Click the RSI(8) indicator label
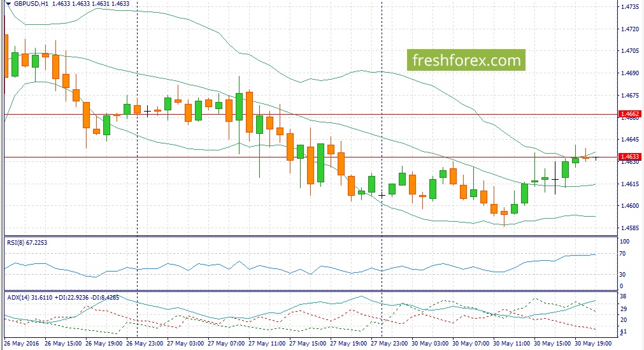The height and width of the screenshot is (350, 644). coord(27,243)
